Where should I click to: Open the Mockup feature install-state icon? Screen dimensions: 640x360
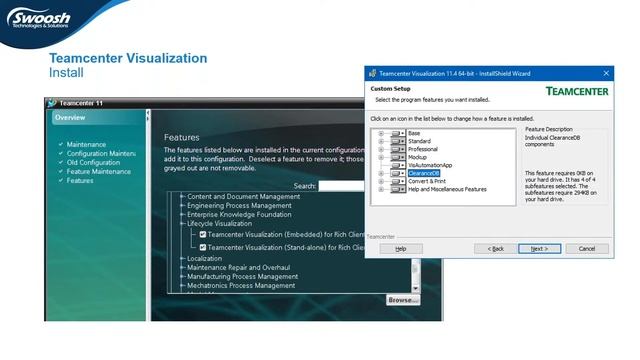(x=397, y=157)
